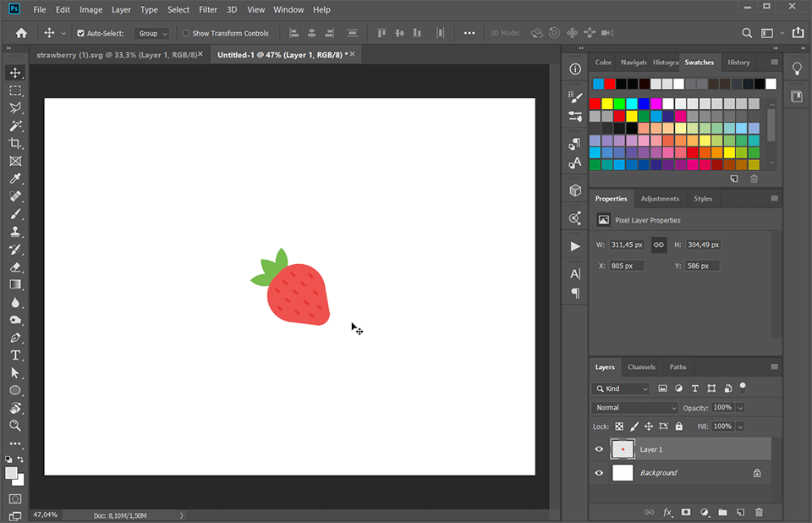The height and width of the screenshot is (523, 812).
Task: Add a layer style with fx button
Action: (x=667, y=512)
